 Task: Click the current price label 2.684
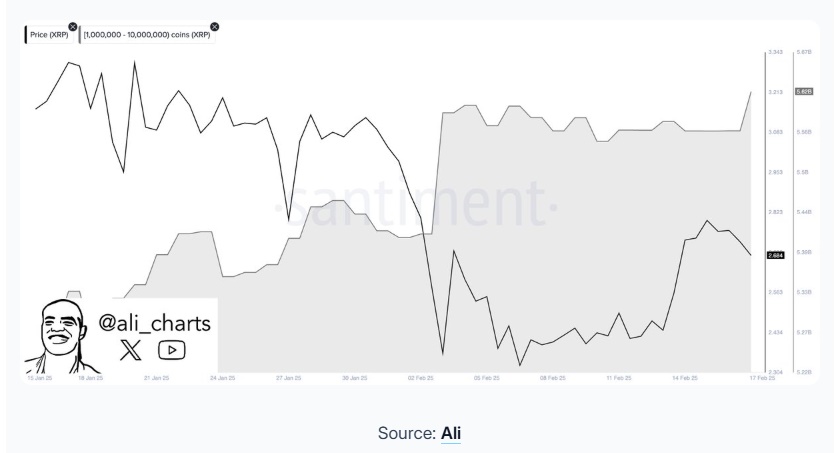(775, 256)
